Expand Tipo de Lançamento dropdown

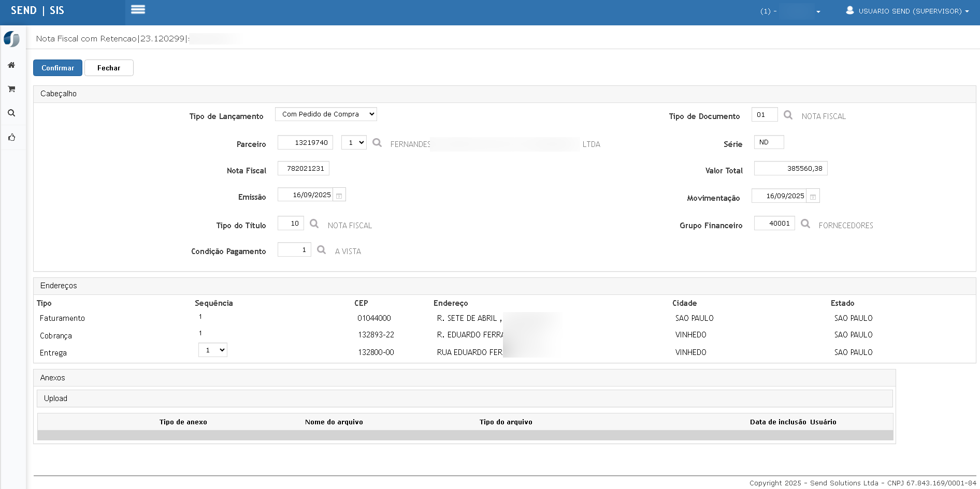coord(326,114)
